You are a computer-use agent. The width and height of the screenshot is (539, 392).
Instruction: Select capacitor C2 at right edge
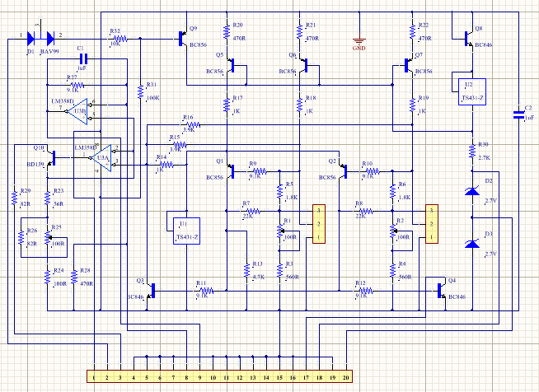point(518,114)
